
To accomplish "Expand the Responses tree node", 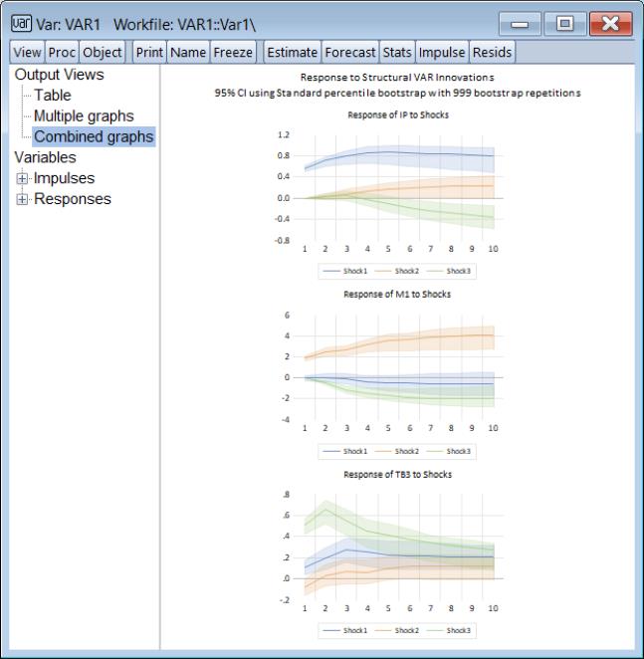I will coord(22,199).
